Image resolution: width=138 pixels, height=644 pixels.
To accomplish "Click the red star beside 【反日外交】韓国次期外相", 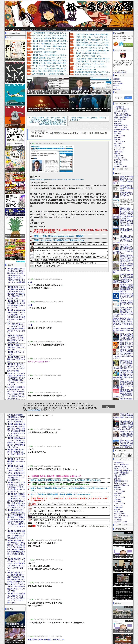I will pos(31,231).
